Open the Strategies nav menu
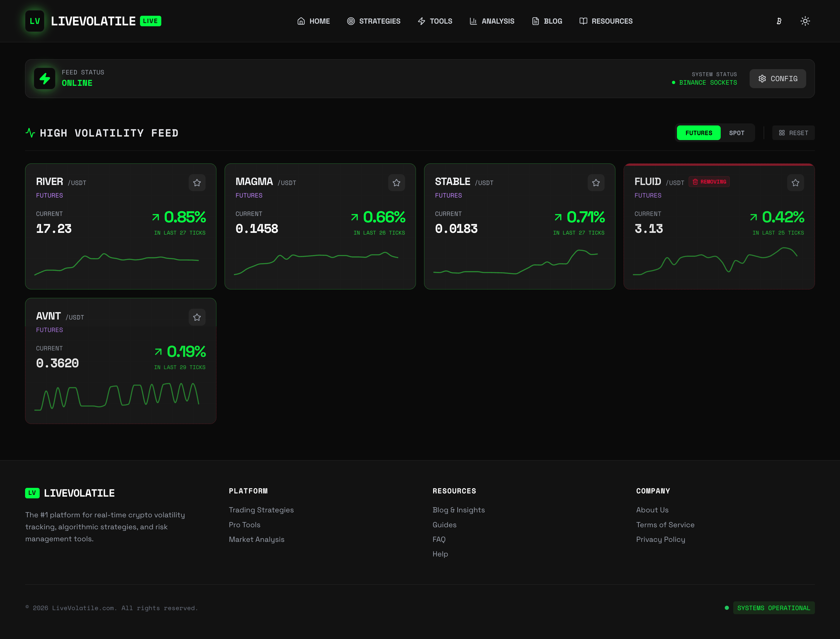This screenshot has height=639, width=840. 374,21
